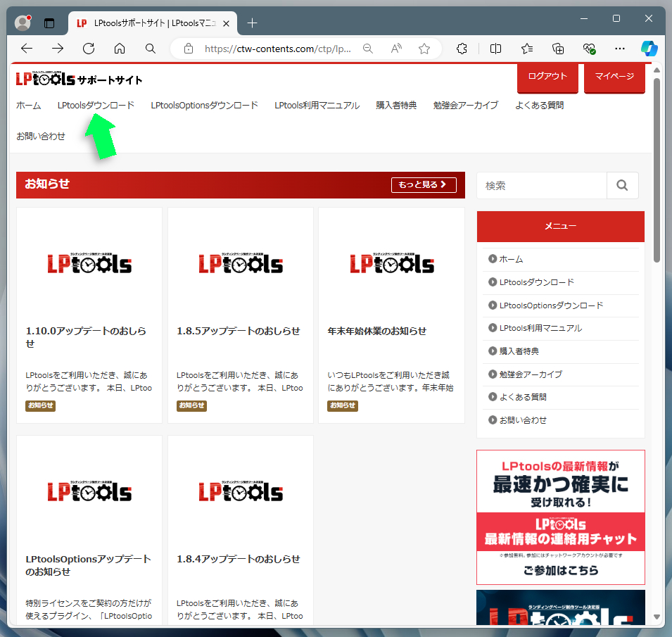The width and height of the screenshot is (672, 637).
Task: Open the Favorites list
Action: tap(527, 49)
